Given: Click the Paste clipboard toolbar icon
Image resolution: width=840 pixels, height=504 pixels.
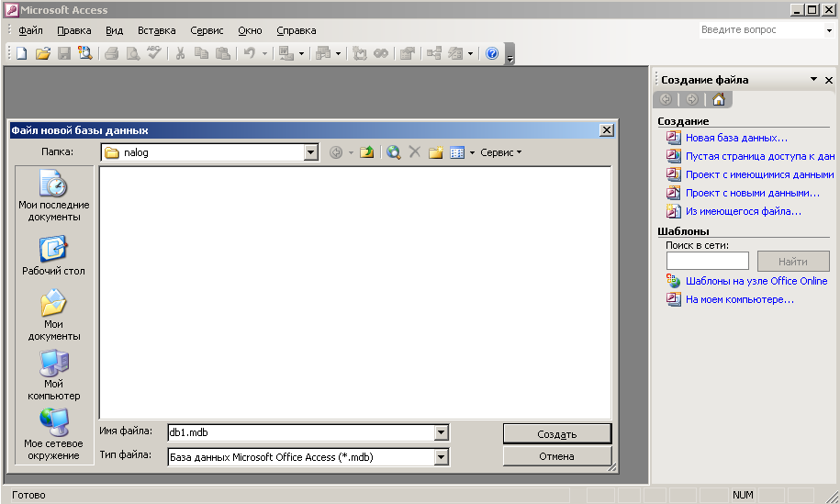Looking at the screenshot, I should tap(223, 53).
